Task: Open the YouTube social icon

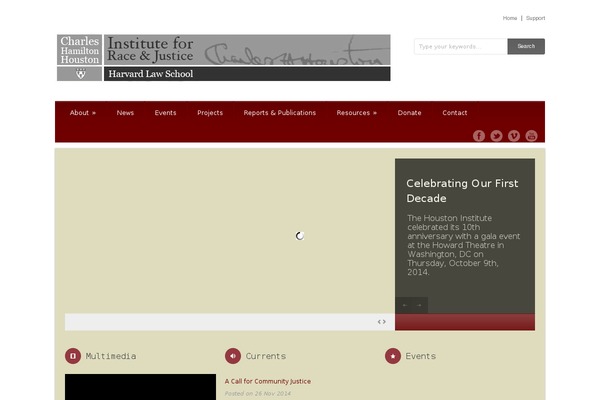Action: click(x=531, y=136)
